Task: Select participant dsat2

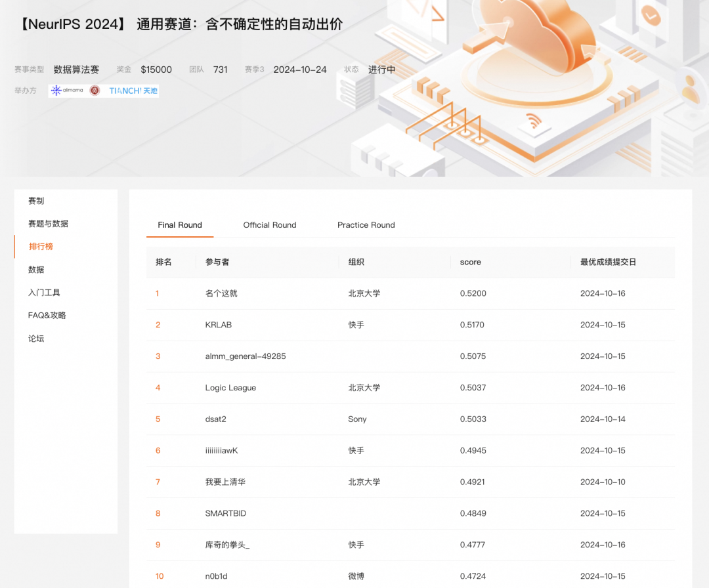Action: [216, 419]
